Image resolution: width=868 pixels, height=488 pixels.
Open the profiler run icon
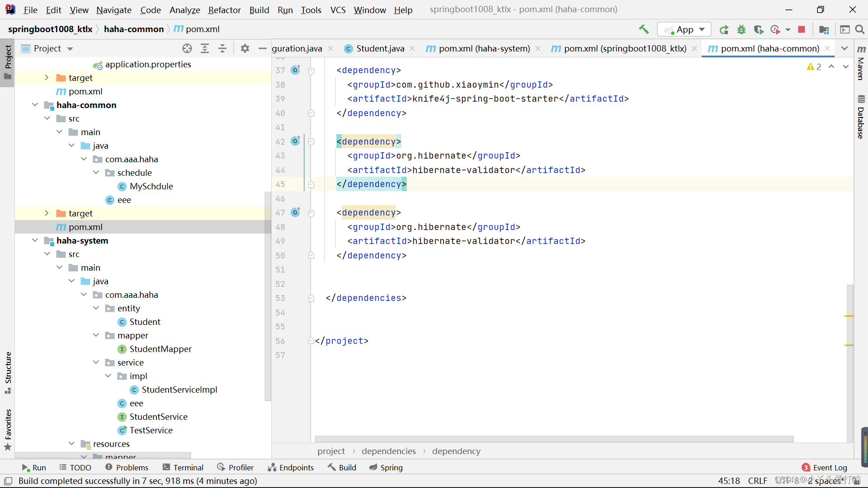coord(775,29)
